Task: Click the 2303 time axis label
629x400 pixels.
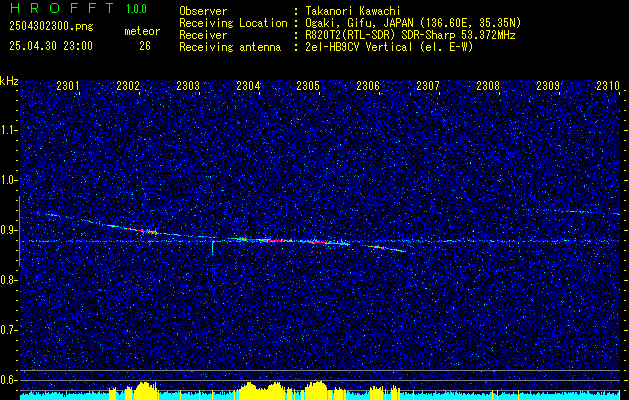Action: [188, 85]
